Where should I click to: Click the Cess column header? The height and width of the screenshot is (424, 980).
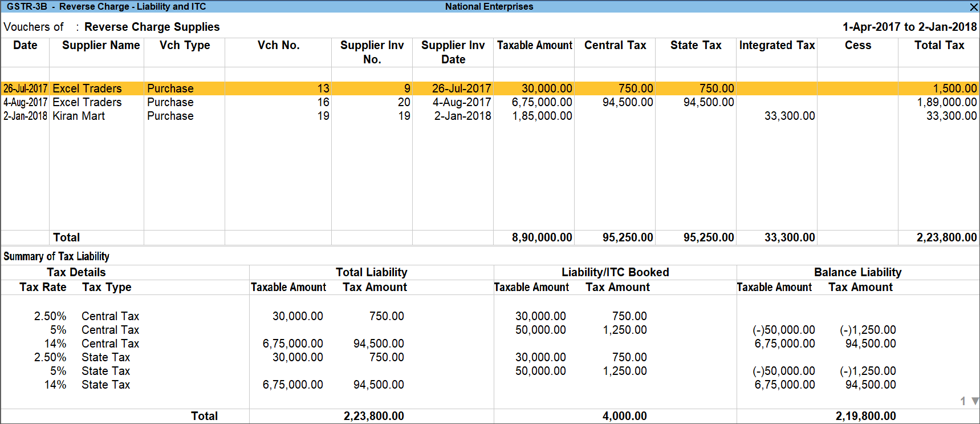click(857, 45)
